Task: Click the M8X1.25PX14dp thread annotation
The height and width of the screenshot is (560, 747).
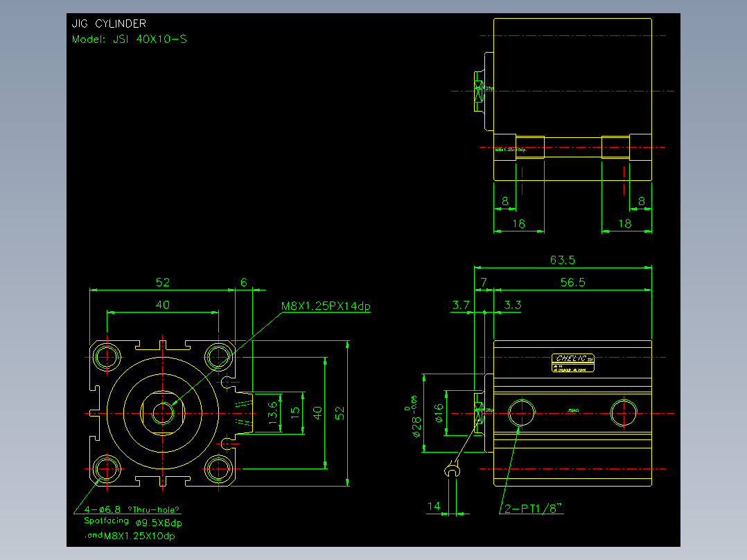Action: pos(326,306)
